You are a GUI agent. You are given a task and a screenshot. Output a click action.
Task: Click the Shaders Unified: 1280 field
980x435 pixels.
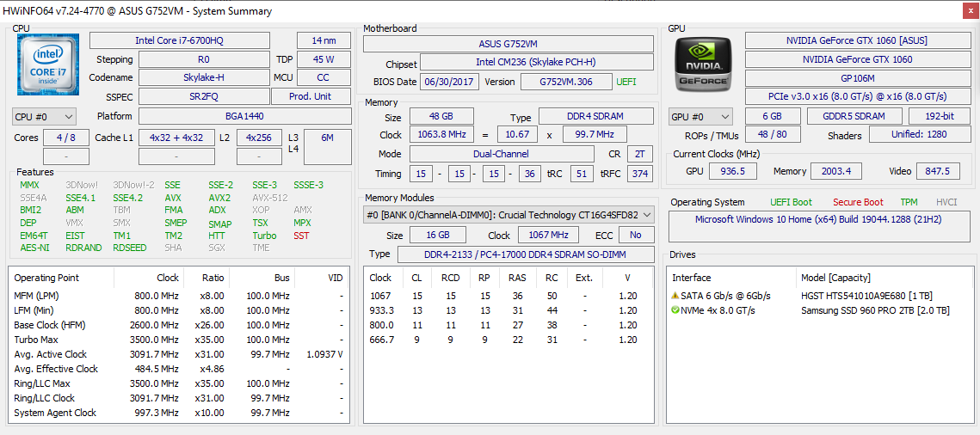tap(918, 134)
